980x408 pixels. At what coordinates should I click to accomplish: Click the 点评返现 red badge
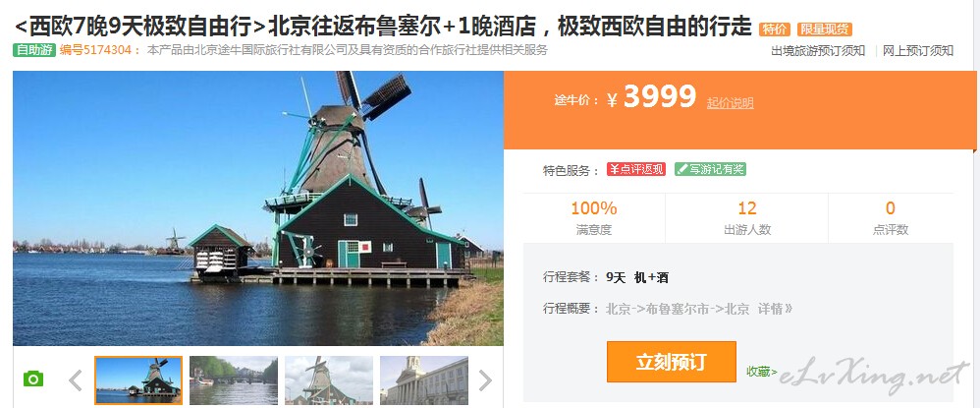636,169
